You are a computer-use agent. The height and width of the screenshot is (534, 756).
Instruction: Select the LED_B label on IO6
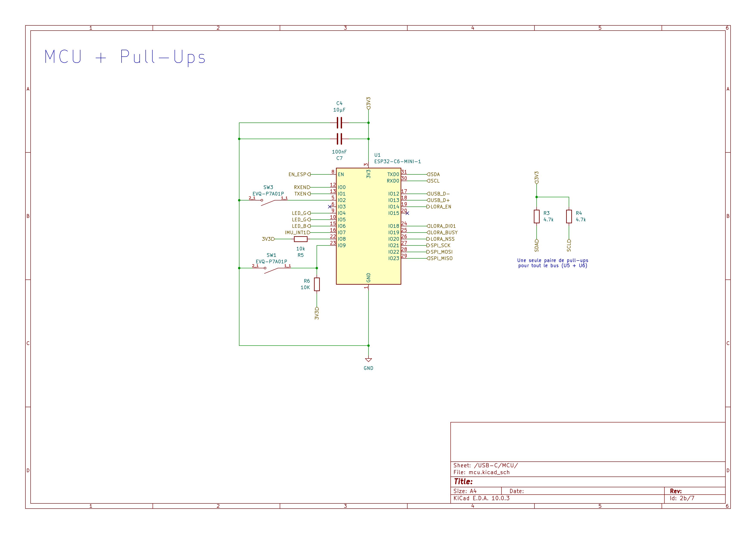[301, 226]
